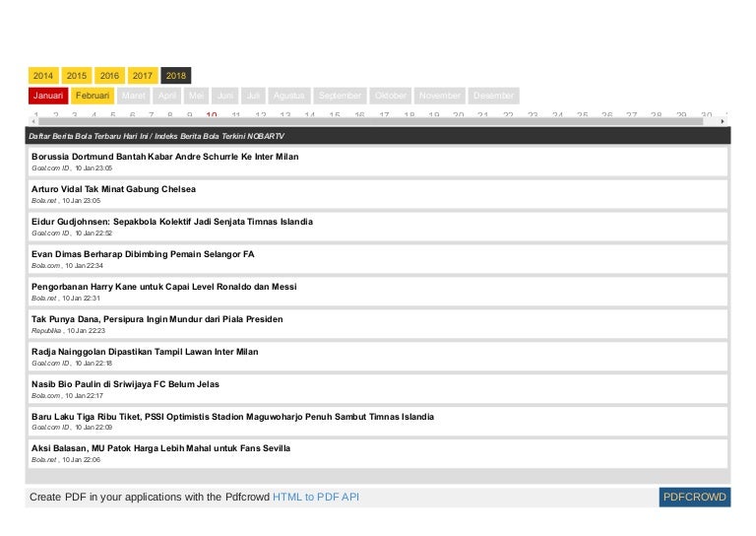This screenshot has height=536, width=756.
Task: Select day 20 in the date row
Action: coord(459,115)
